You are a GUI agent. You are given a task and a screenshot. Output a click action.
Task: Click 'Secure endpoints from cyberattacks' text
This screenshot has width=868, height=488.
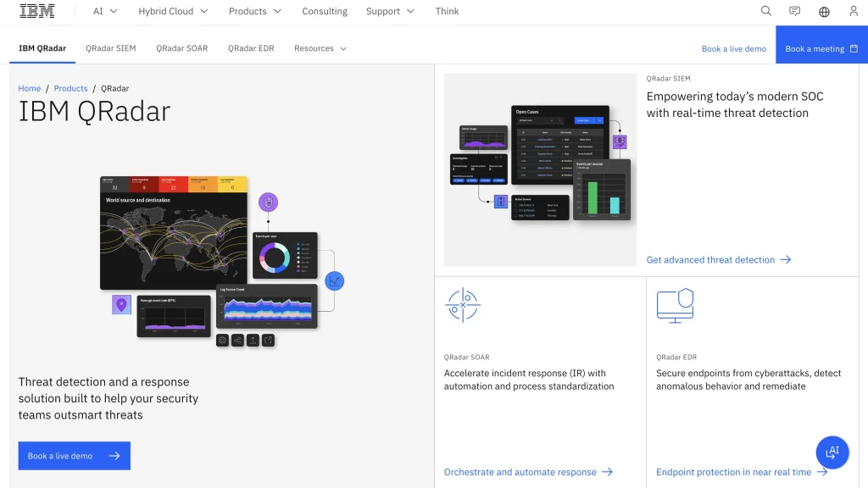(748, 380)
